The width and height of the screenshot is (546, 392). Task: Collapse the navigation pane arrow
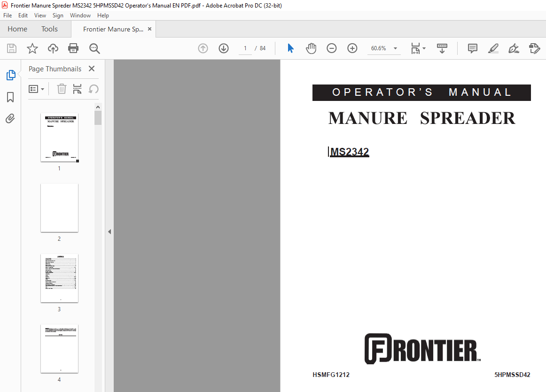[x=109, y=231]
